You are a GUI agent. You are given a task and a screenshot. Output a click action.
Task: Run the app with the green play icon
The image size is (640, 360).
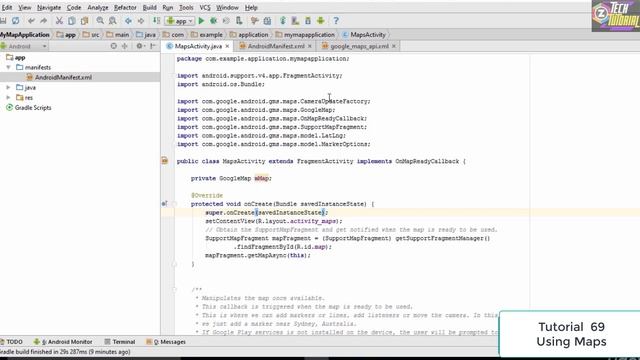pyautogui.click(x=201, y=21)
